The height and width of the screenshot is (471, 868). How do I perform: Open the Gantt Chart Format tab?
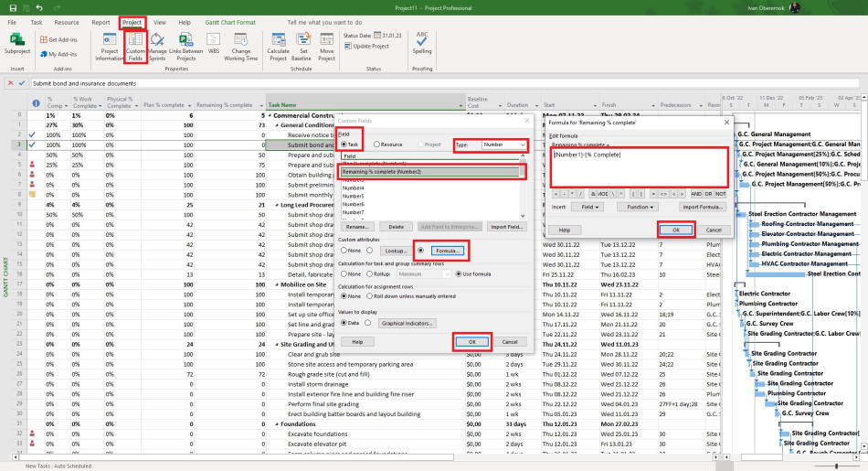pos(230,22)
